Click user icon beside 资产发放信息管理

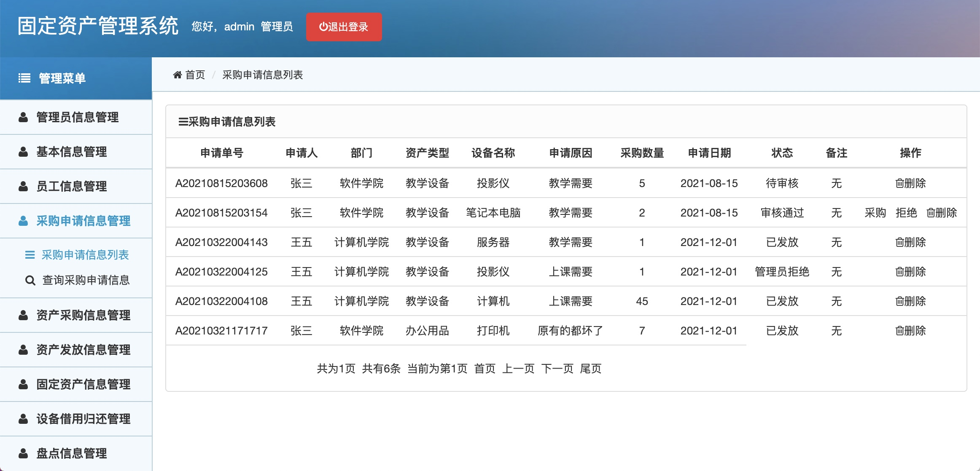click(23, 350)
